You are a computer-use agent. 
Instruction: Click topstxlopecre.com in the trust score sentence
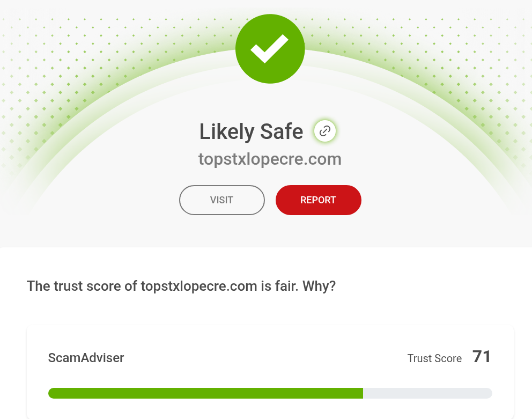point(198,286)
